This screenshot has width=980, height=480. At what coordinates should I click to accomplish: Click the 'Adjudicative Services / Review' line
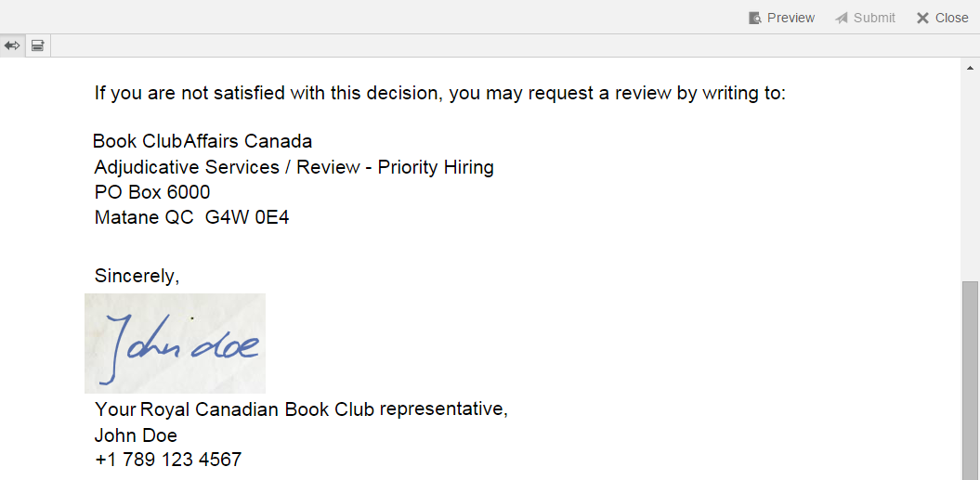[x=294, y=167]
